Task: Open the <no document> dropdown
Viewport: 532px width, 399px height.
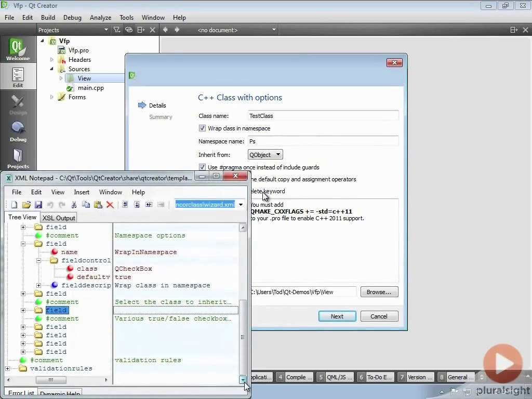Action: tap(236, 30)
